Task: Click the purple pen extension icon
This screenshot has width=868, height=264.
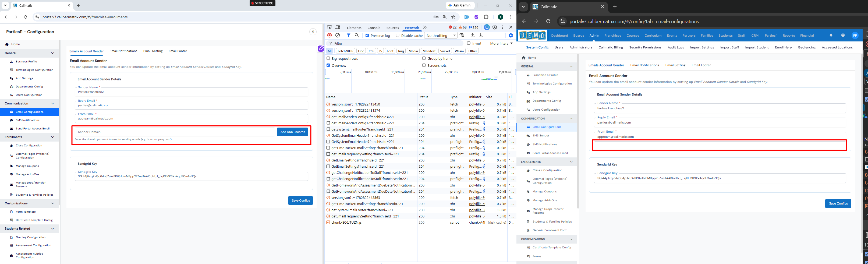Action: [x=476, y=17]
